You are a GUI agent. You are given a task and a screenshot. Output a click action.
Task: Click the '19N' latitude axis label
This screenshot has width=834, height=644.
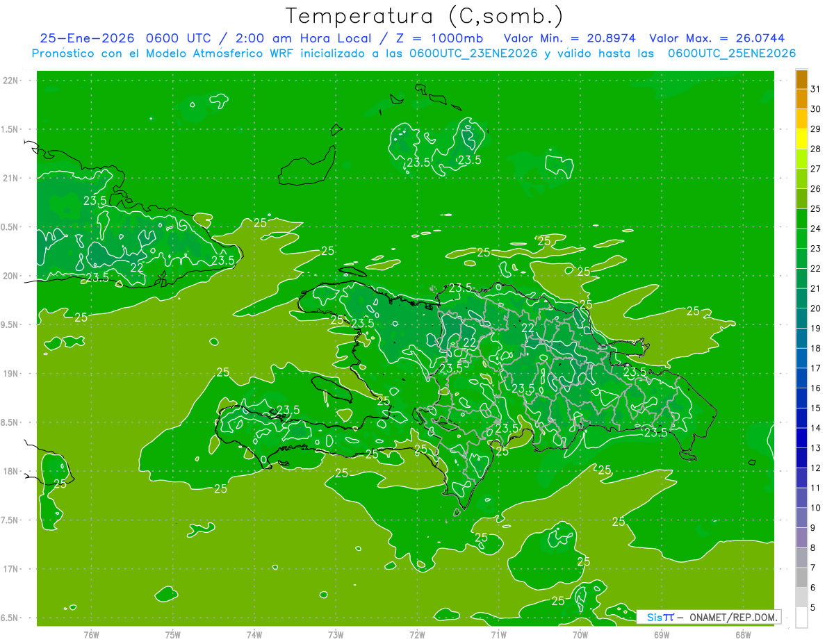pyautogui.click(x=11, y=374)
